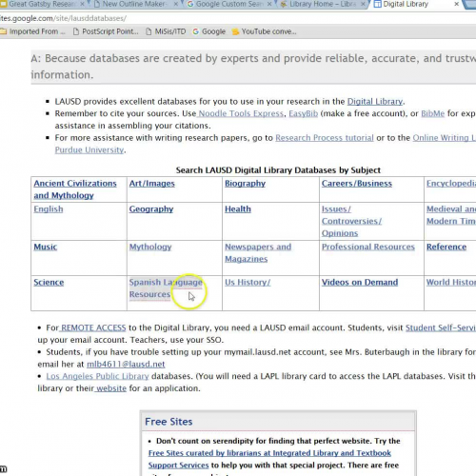
Task: Open the MiSis/ITD bookmark
Action: point(166,31)
